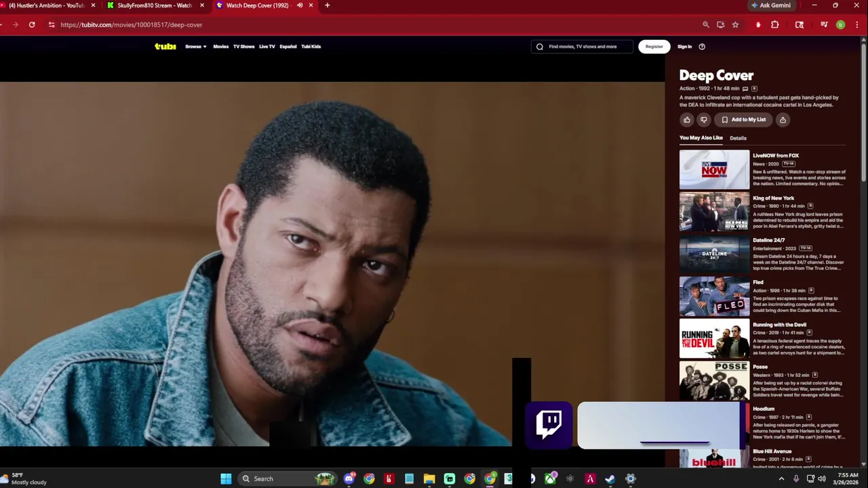
Task: Click the install app icon in address bar
Action: [721, 24]
